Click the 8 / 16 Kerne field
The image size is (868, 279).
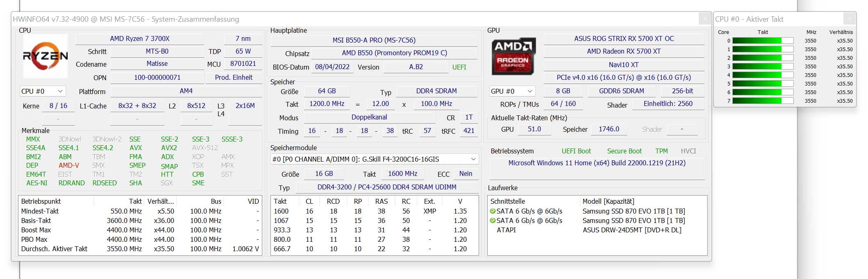click(x=58, y=106)
